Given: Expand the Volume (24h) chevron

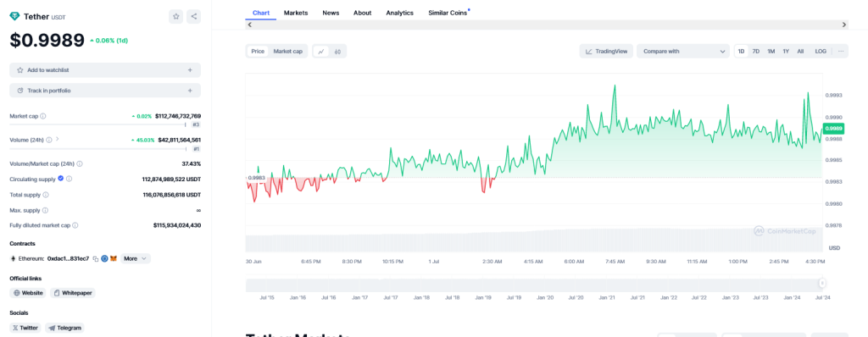Looking at the screenshot, I should click(57, 140).
